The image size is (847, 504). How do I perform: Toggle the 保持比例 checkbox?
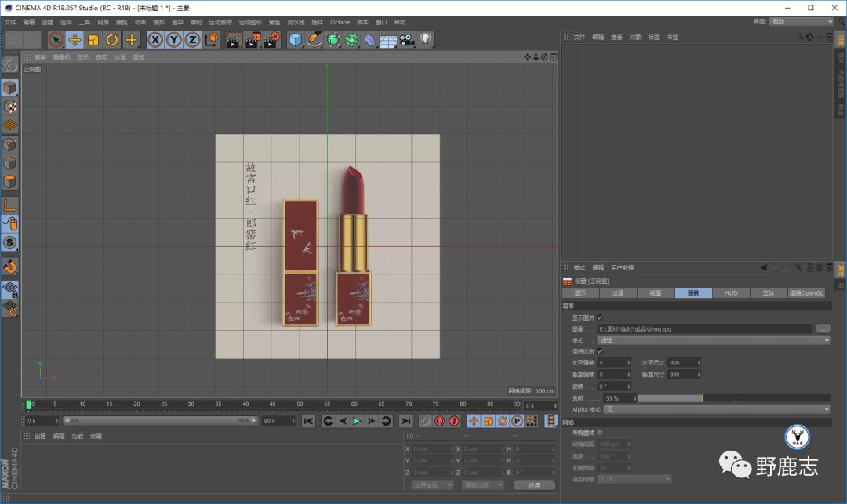coord(600,351)
